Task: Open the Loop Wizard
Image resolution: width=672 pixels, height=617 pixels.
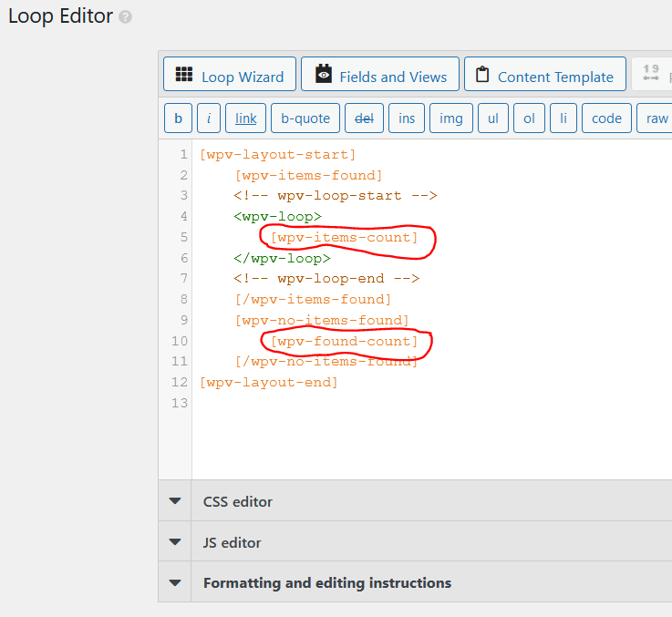Action: pyautogui.click(x=230, y=74)
